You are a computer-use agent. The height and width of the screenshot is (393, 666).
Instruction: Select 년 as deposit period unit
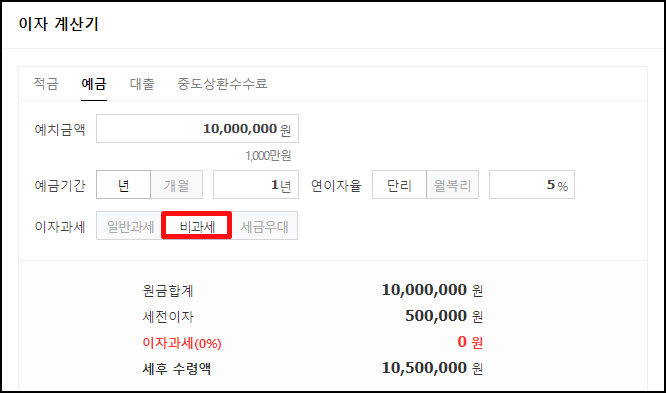(x=124, y=185)
